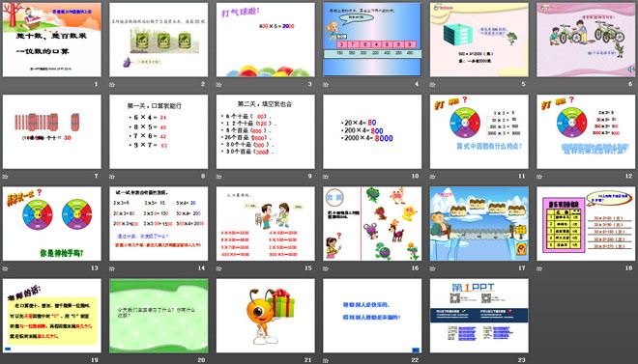Click the animation star icon under slide 10
Image resolution: width=638 pixels, height=364 pixels.
[326, 177]
